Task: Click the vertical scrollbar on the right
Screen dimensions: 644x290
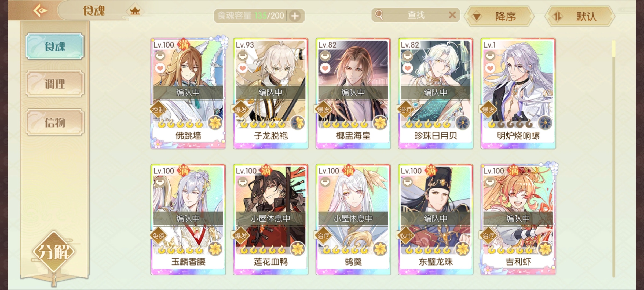Action: [613, 158]
